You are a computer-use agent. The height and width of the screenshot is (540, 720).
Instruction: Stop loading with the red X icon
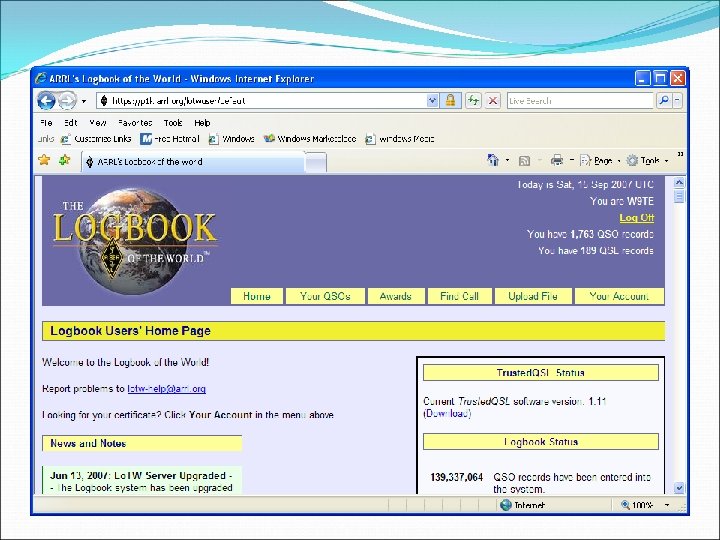pos(493,100)
